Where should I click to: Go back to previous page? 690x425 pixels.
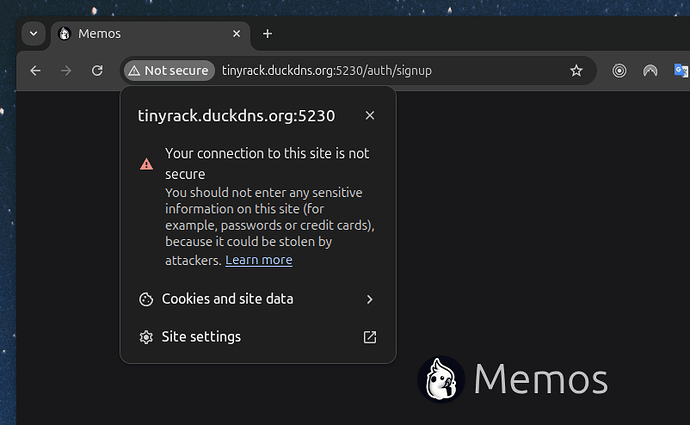35,70
